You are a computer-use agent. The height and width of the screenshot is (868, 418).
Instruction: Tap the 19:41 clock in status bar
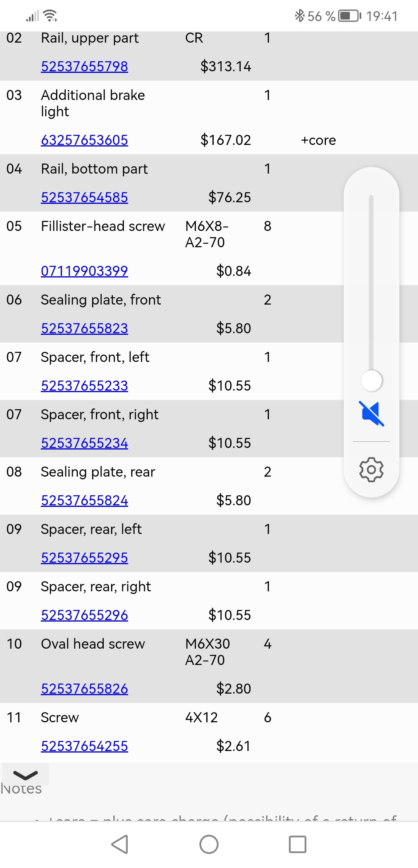[x=382, y=16]
